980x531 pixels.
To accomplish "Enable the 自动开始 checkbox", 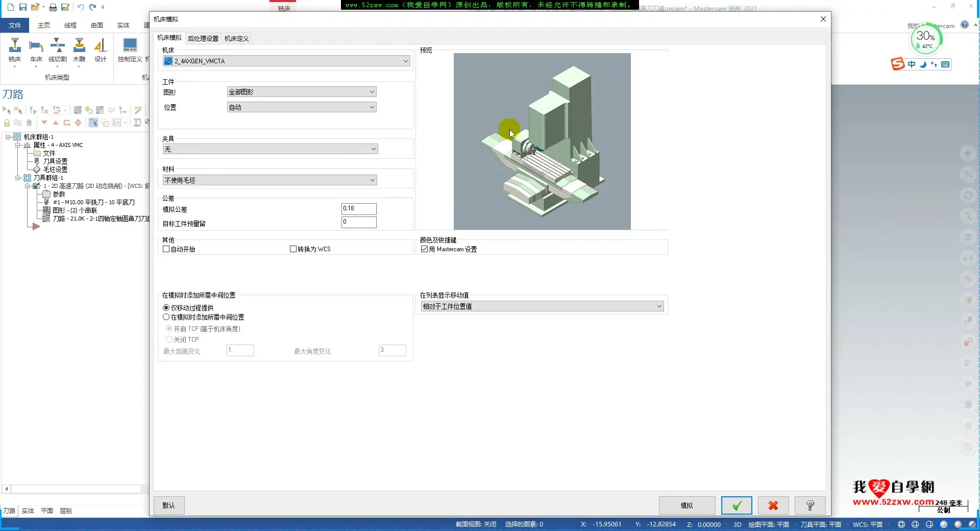I will [166, 249].
